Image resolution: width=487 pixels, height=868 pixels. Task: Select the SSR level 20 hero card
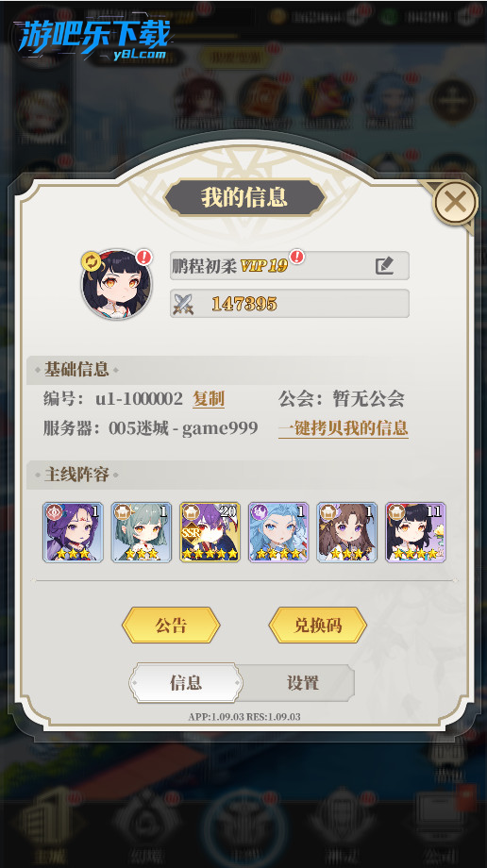click(210, 532)
